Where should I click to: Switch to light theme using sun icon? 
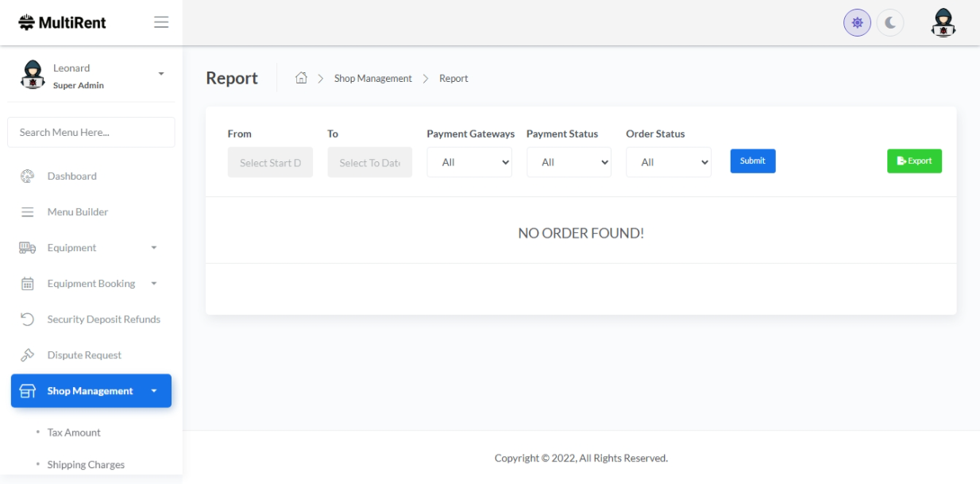857,23
